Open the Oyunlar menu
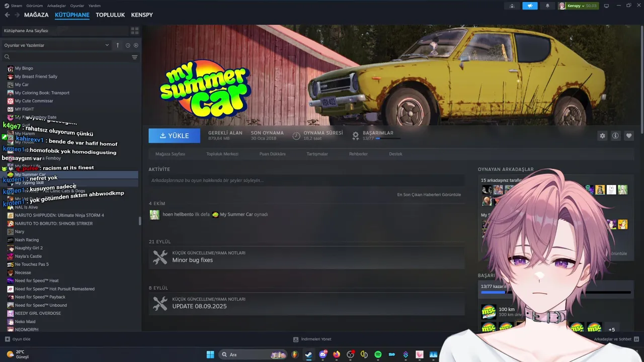The height and width of the screenshot is (362, 644). coord(77,6)
